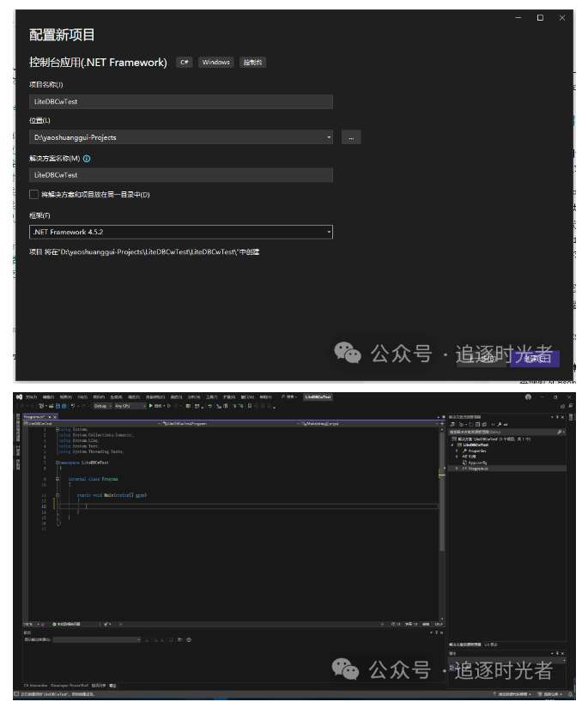Click the Open File toolbar icon
Screen dimensions: 588x708
pyautogui.click(x=51, y=406)
